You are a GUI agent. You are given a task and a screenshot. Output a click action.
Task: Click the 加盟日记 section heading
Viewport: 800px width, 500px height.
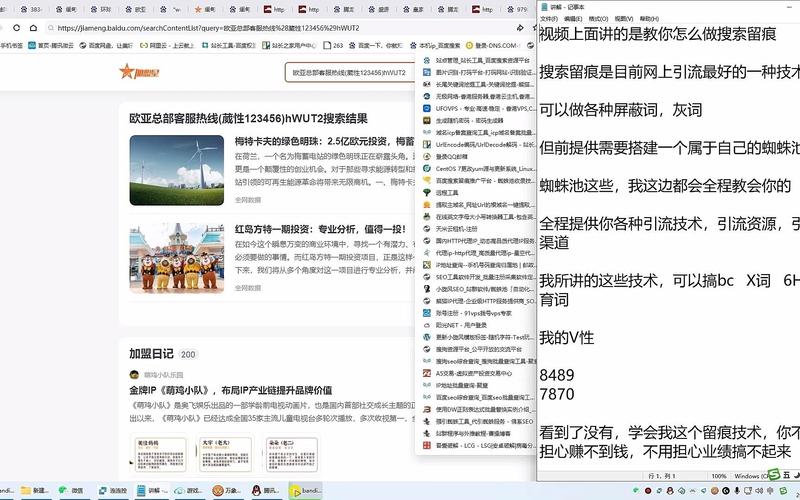151,354
